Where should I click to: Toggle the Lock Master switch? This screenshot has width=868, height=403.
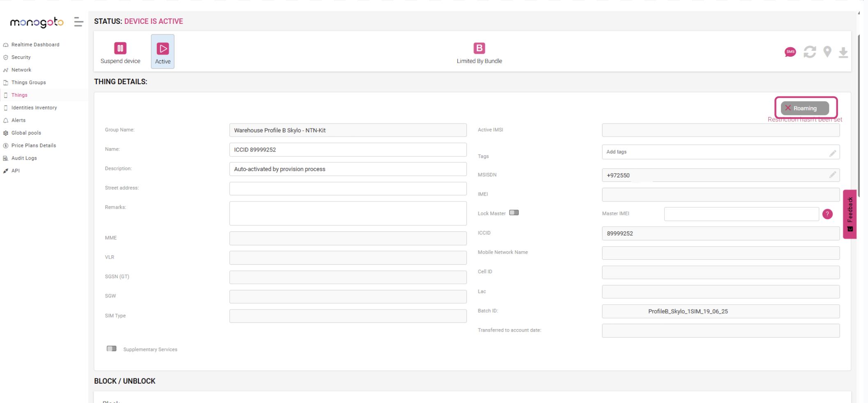(514, 213)
